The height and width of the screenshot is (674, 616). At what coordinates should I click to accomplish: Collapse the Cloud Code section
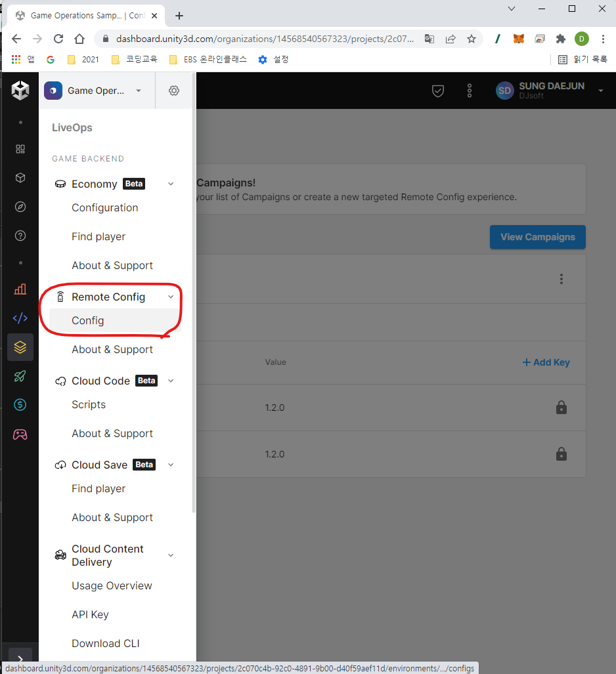(x=171, y=381)
